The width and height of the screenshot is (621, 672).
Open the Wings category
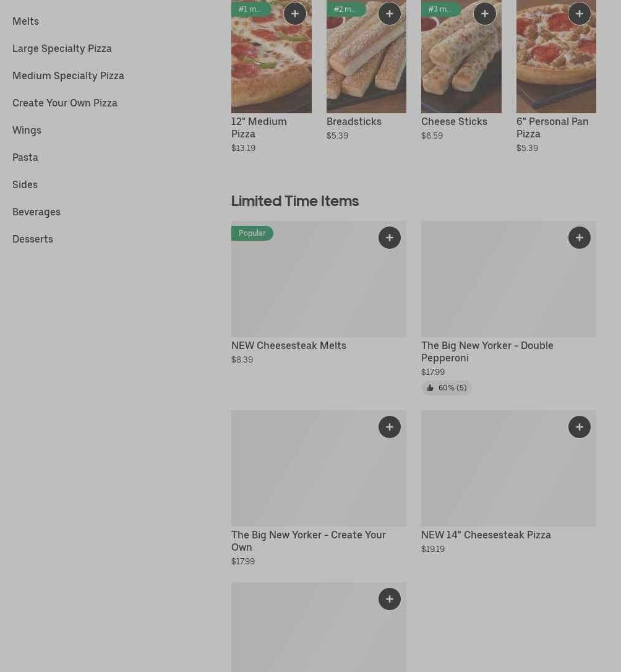[27, 130]
